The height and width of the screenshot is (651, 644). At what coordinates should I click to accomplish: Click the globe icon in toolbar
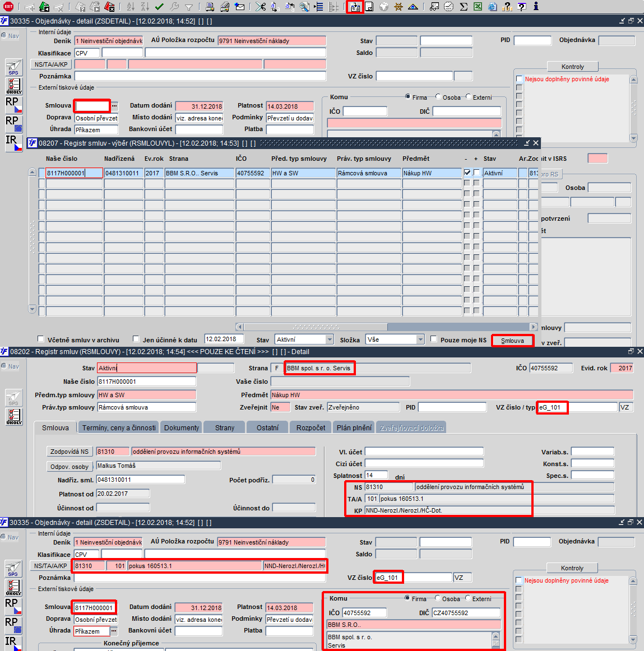tap(383, 7)
